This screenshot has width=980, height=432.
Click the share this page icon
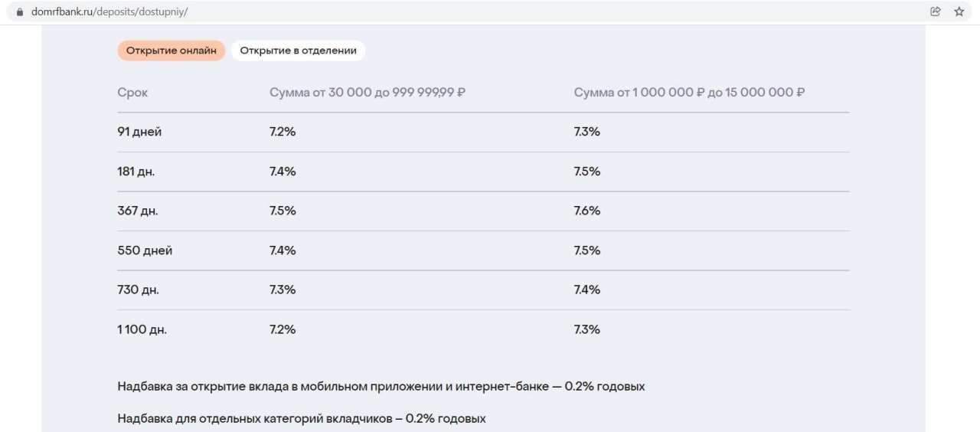point(935,11)
